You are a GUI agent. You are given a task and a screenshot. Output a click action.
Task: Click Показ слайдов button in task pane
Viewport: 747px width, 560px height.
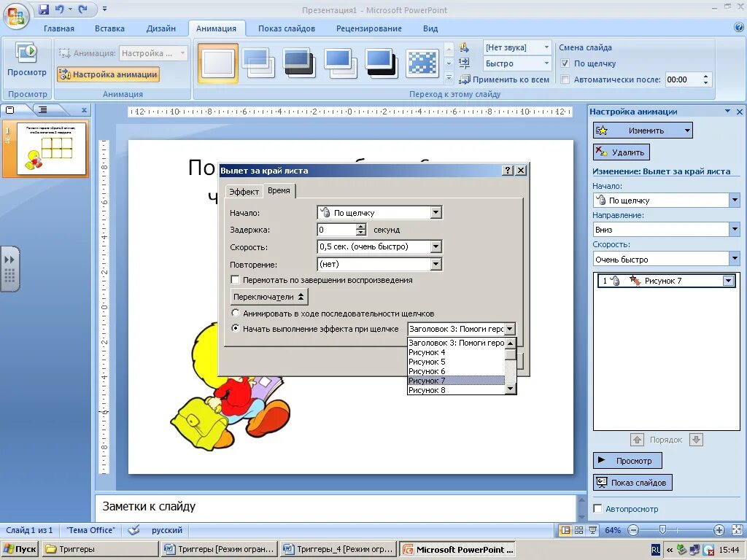click(632, 483)
